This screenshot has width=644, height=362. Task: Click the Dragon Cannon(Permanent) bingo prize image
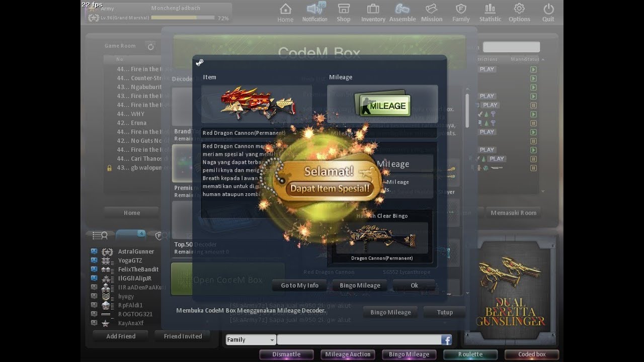pos(382,238)
